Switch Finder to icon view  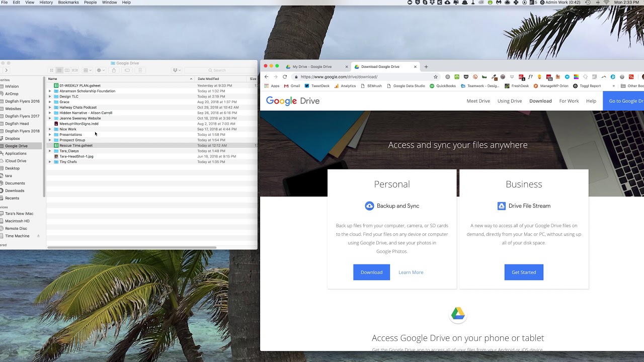51,70
